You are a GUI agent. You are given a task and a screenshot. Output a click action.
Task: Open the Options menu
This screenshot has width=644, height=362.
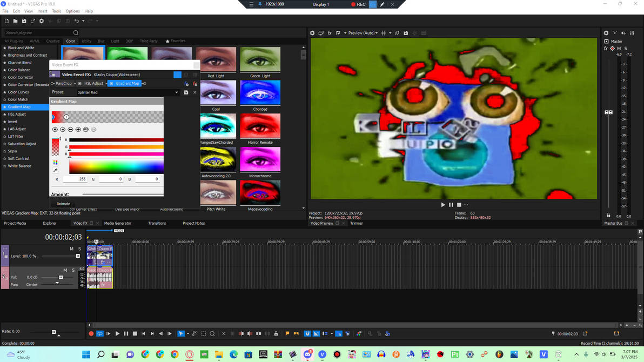click(x=72, y=11)
